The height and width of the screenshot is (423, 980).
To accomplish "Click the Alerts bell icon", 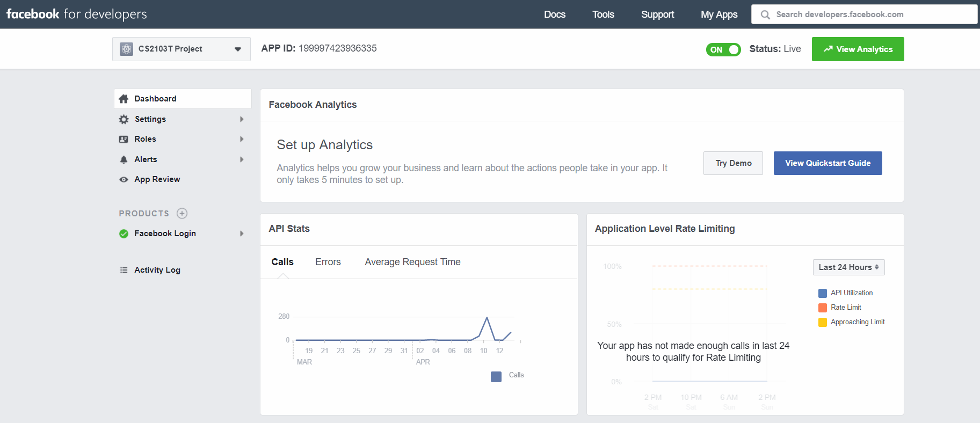I will (124, 159).
